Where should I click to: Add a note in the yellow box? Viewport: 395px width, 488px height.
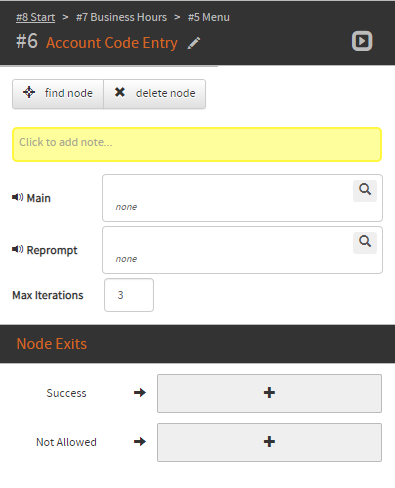[x=197, y=144]
